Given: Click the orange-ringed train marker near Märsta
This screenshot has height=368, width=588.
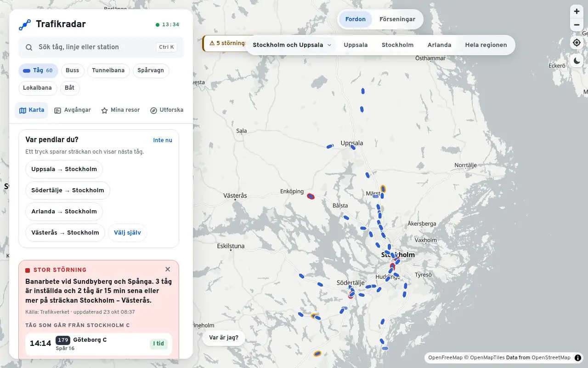Looking at the screenshot, I should click(383, 189).
